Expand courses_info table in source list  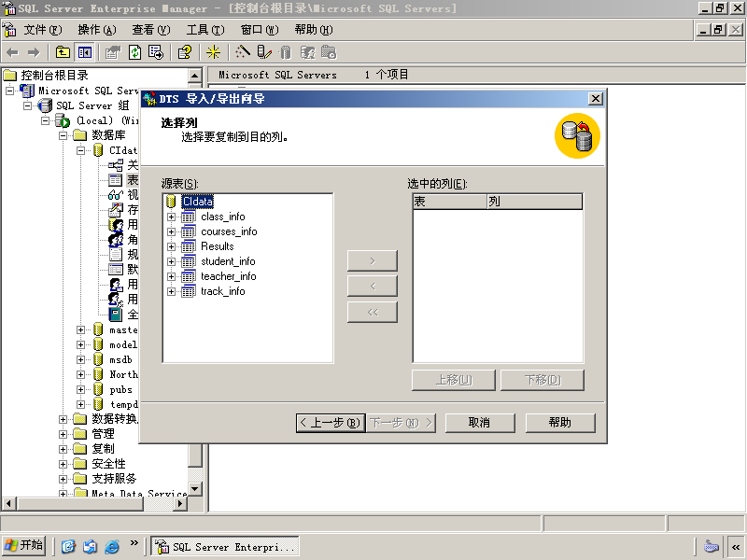172,231
